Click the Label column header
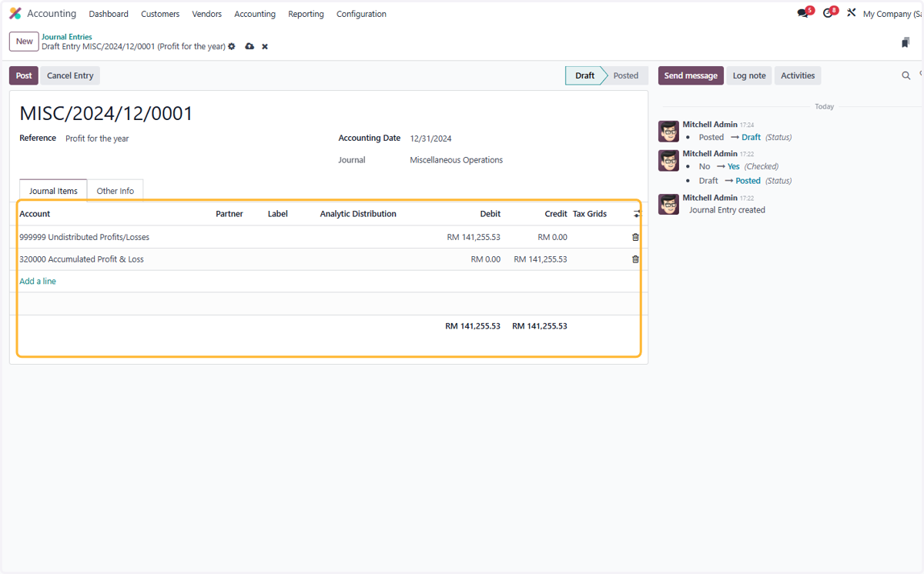Image resolution: width=924 pixels, height=574 pixels. 278,214
